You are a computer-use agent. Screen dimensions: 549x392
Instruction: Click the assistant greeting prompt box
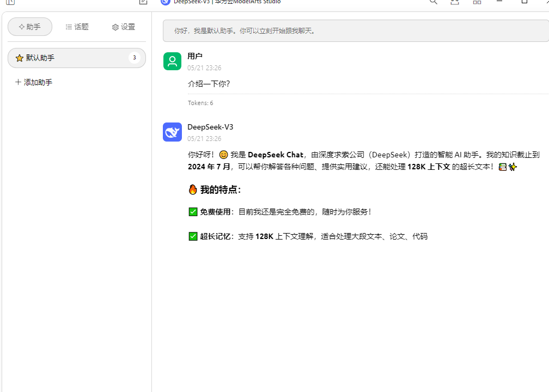point(356,31)
